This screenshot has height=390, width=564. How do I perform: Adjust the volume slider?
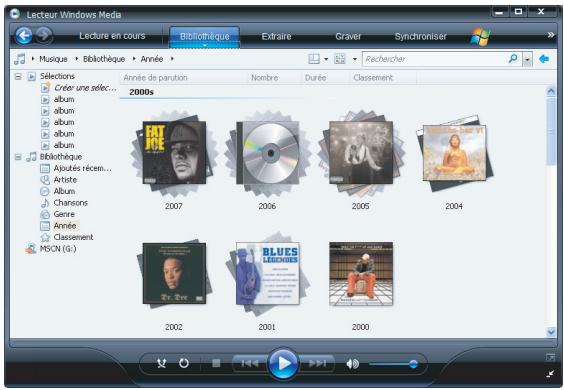[393, 364]
